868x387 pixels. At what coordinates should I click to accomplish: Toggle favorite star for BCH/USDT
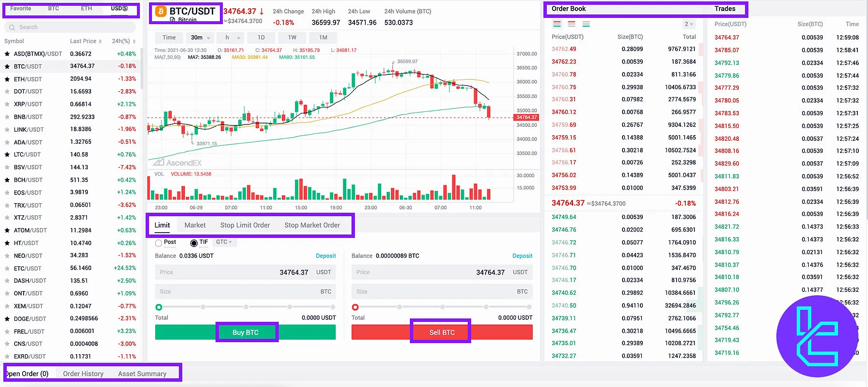coord(7,180)
